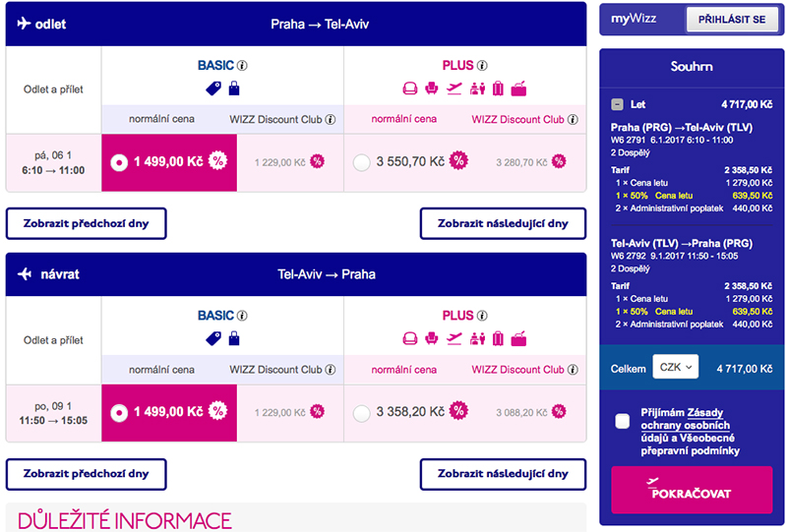Click the check-in desk icon under departure PLUS

click(x=476, y=89)
